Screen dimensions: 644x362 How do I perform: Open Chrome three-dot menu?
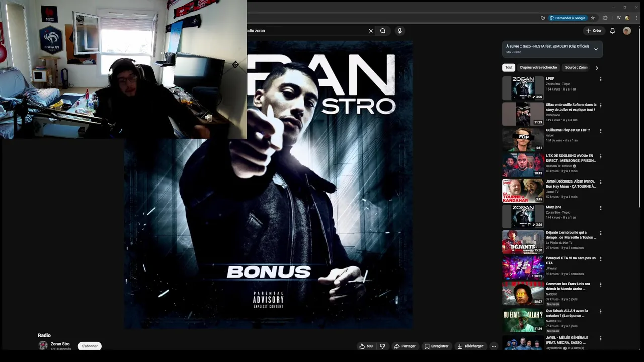635,18
